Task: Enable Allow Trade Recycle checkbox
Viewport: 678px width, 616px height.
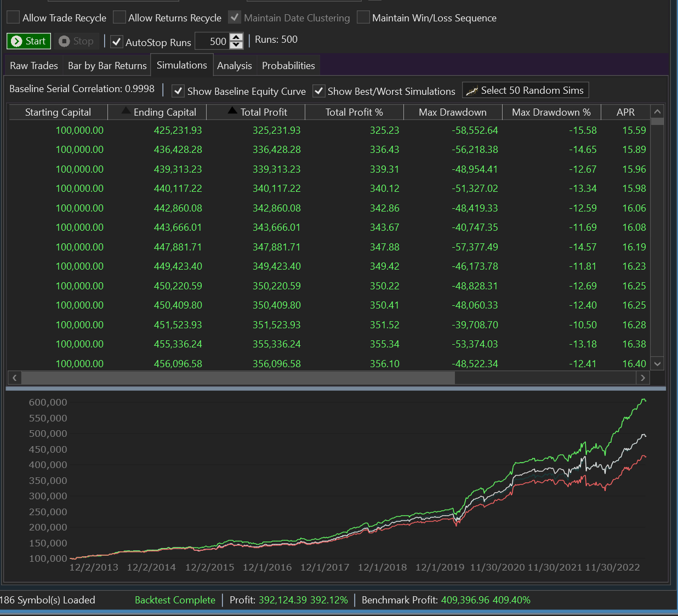Action: pyautogui.click(x=13, y=18)
